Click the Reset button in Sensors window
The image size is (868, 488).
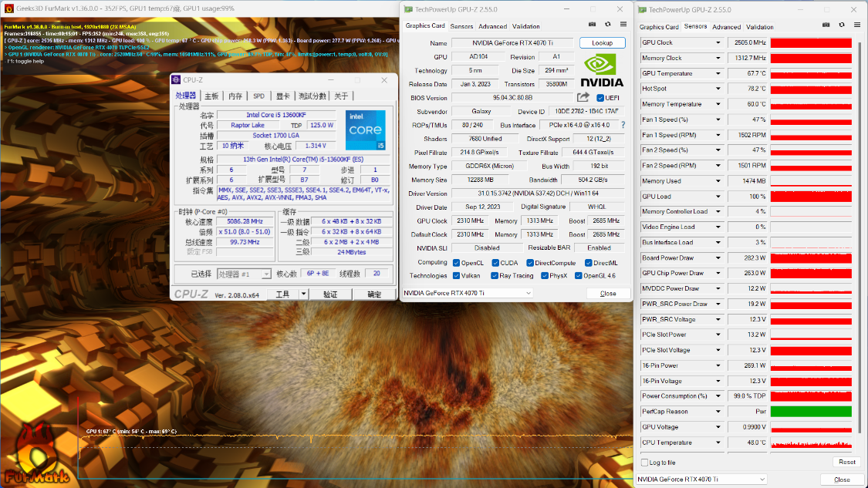coord(846,462)
